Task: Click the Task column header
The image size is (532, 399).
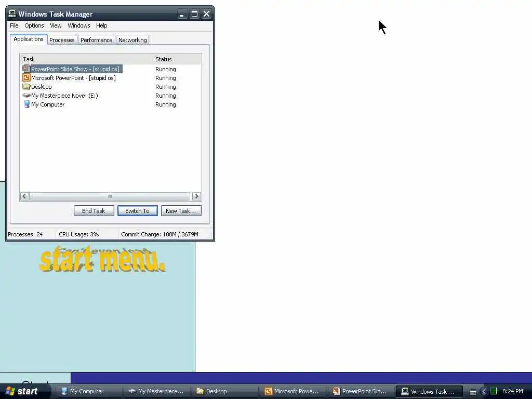Action: tap(87, 59)
